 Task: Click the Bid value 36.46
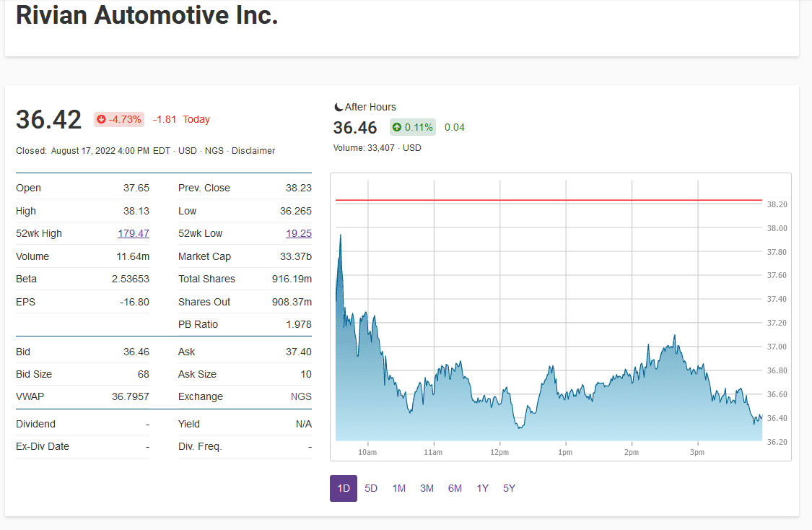pos(136,352)
